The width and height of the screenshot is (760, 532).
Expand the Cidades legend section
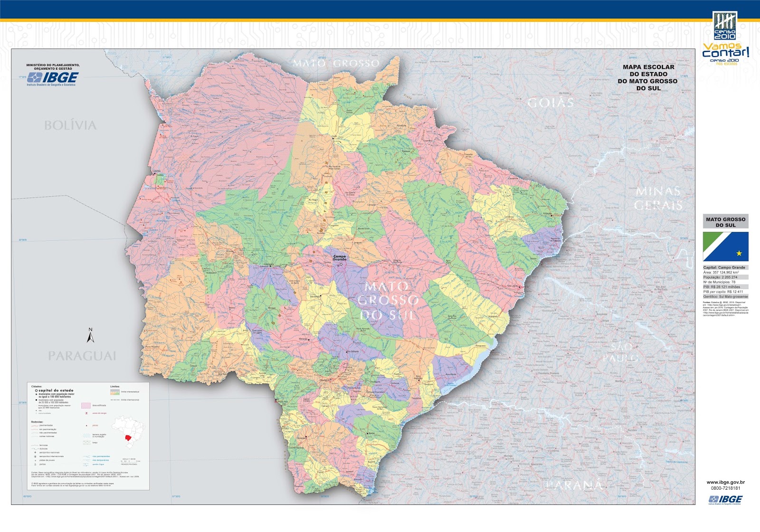(x=37, y=386)
